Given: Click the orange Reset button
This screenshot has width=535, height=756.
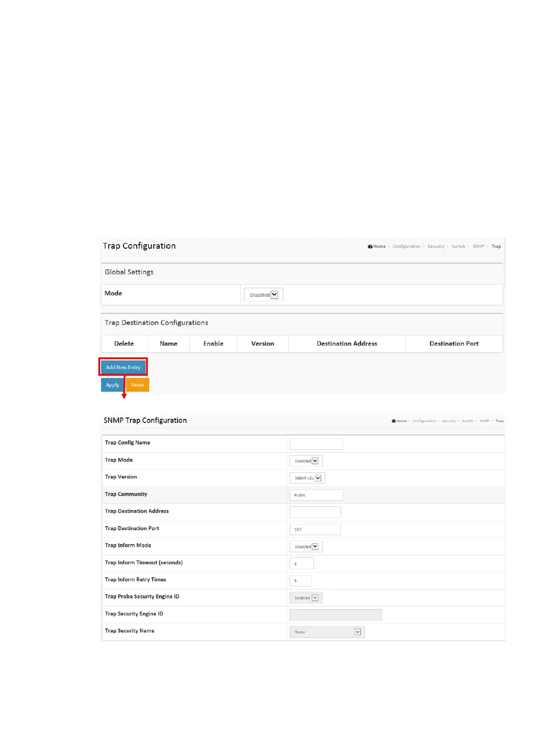Looking at the screenshot, I should 137,385.
